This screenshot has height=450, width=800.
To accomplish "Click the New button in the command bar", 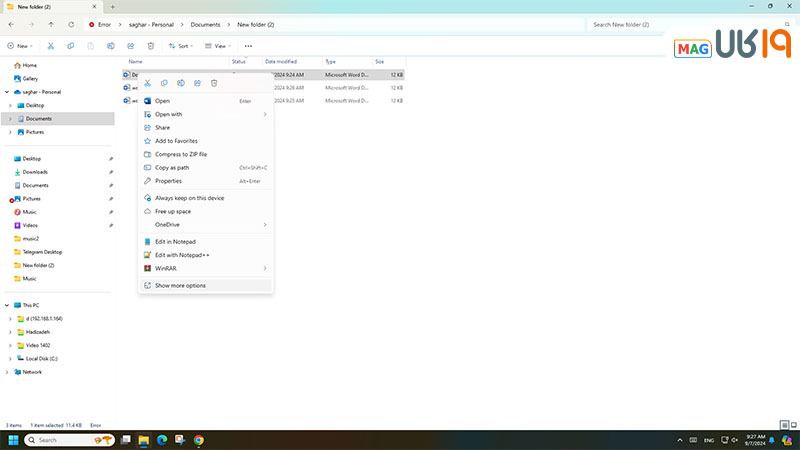I will click(20, 46).
